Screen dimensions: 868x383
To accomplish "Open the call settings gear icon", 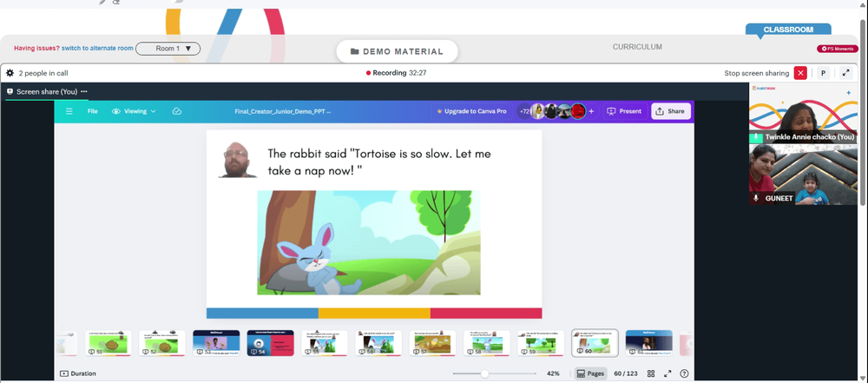I will (x=10, y=73).
